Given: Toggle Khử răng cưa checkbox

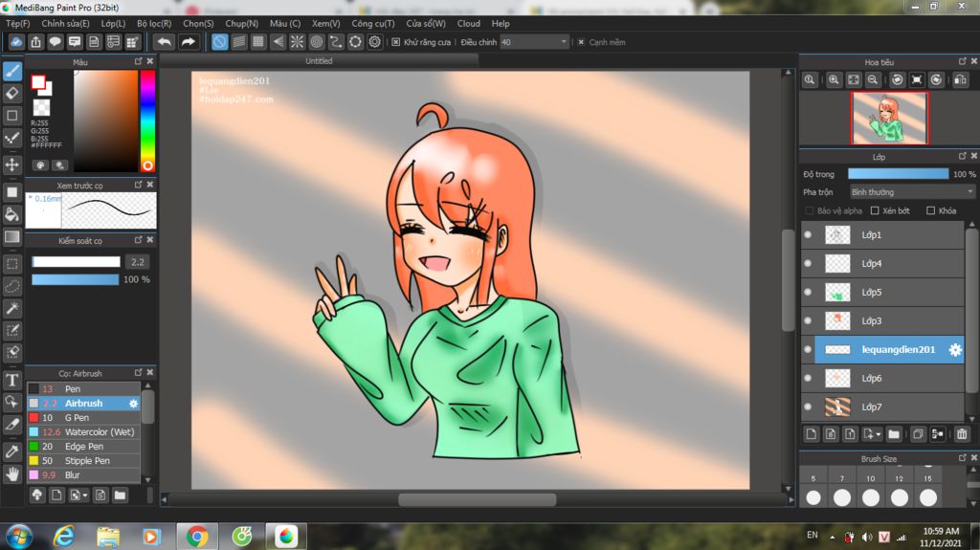Looking at the screenshot, I should click(396, 42).
